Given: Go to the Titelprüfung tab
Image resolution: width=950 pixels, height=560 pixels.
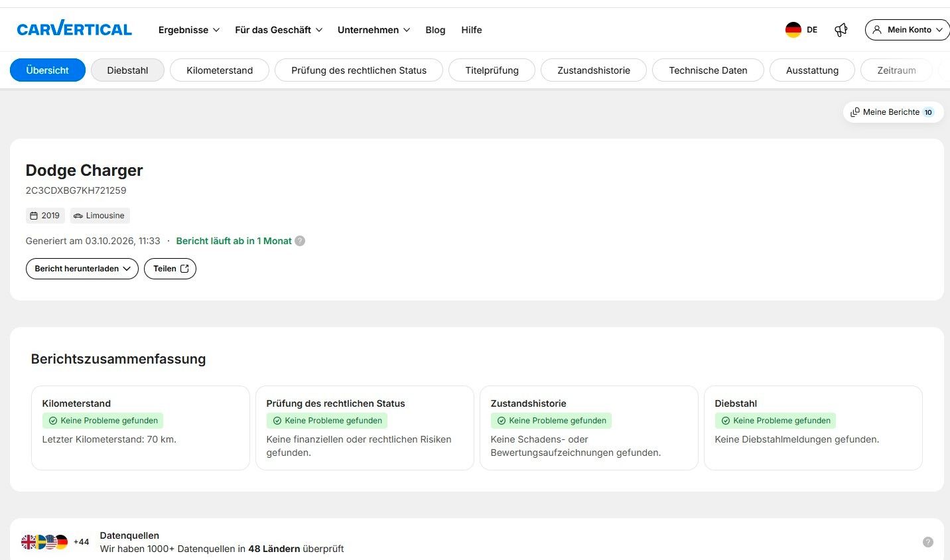Looking at the screenshot, I should click(x=492, y=70).
